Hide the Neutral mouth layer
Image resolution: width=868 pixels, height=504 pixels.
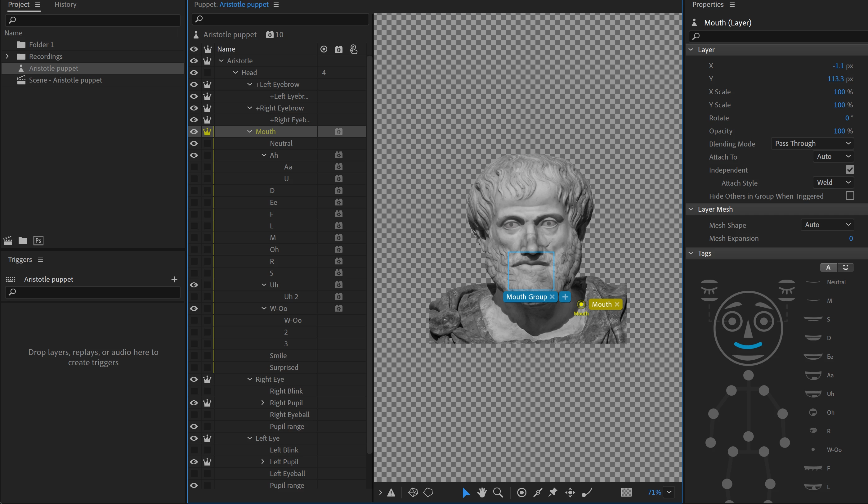tap(194, 143)
